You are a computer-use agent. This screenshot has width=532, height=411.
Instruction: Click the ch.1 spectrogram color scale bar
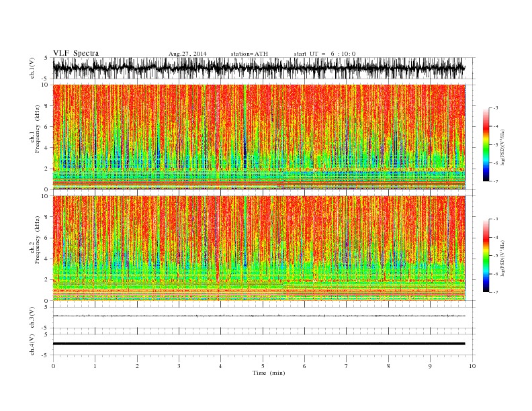pyautogui.click(x=486, y=144)
